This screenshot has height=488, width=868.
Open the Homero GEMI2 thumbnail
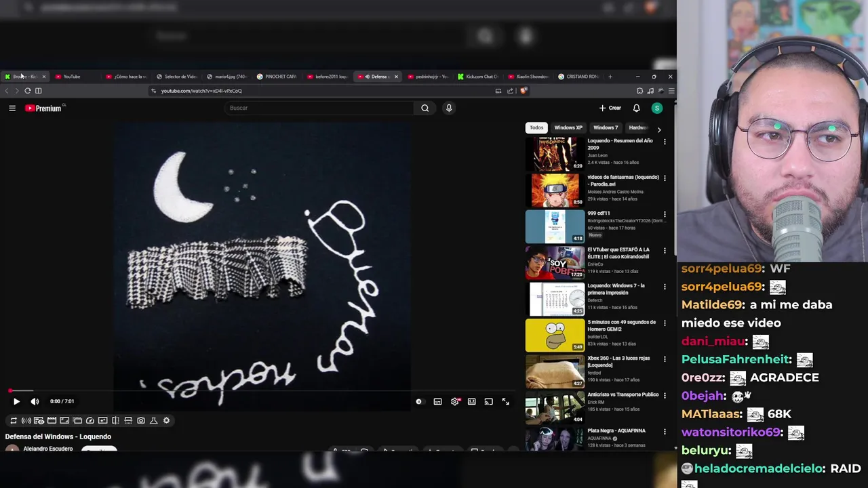coord(555,335)
